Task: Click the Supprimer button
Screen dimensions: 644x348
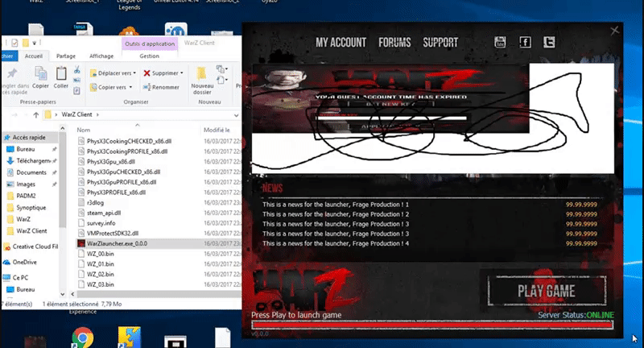Action: pyautogui.click(x=163, y=73)
